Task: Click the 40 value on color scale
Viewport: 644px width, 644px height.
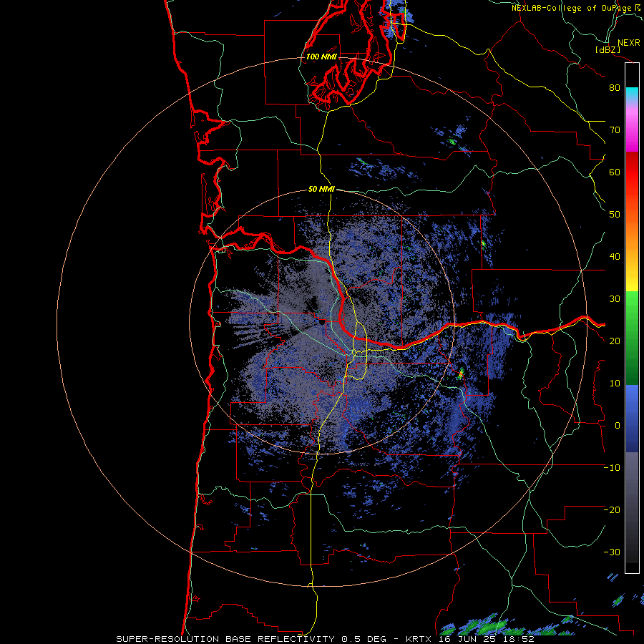Action: coord(615,257)
